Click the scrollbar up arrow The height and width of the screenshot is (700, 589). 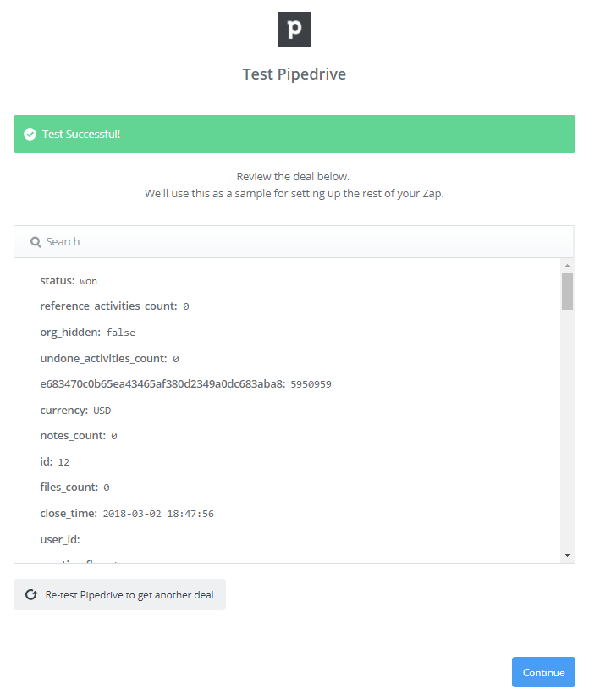pyautogui.click(x=567, y=266)
